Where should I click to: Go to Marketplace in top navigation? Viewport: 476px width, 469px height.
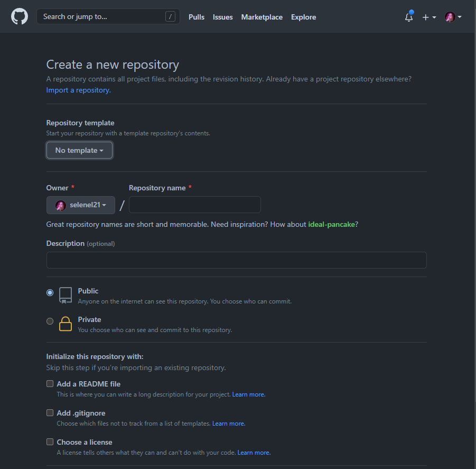[x=262, y=17]
